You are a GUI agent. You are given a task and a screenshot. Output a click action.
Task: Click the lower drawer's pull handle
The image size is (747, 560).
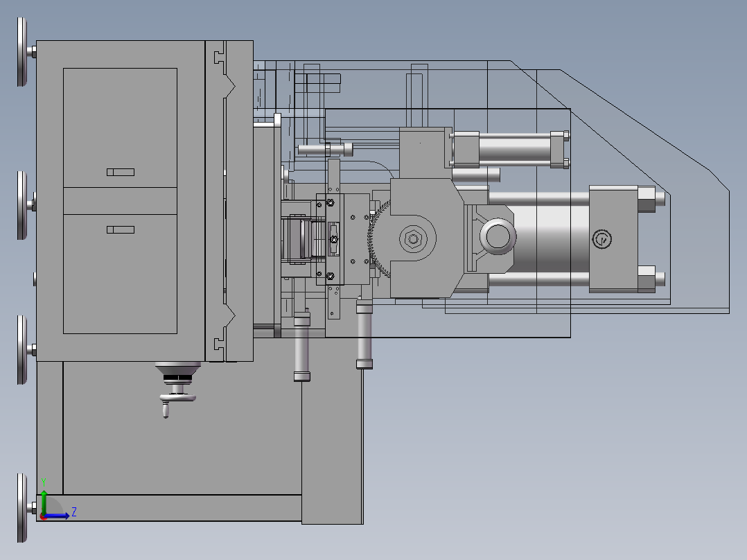point(121,229)
